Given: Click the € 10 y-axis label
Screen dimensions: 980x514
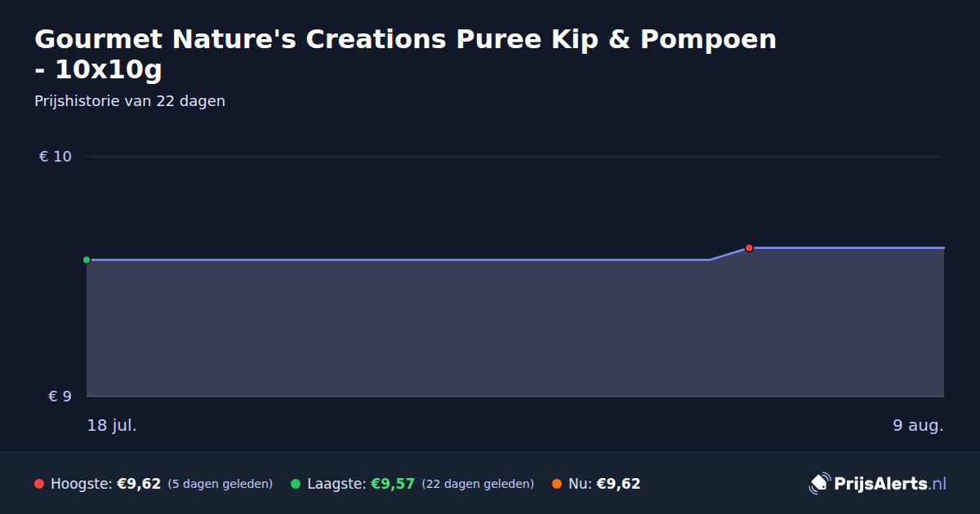Looking at the screenshot, I should click(56, 157).
